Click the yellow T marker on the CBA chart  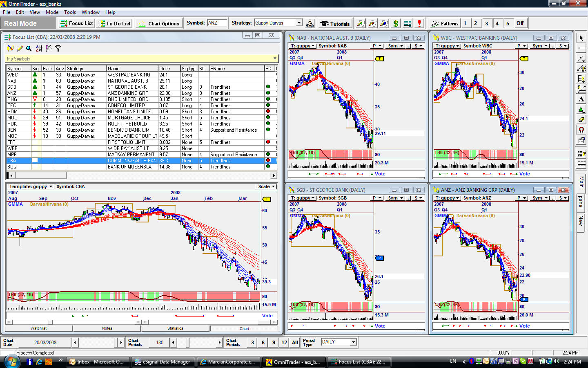coord(267,199)
